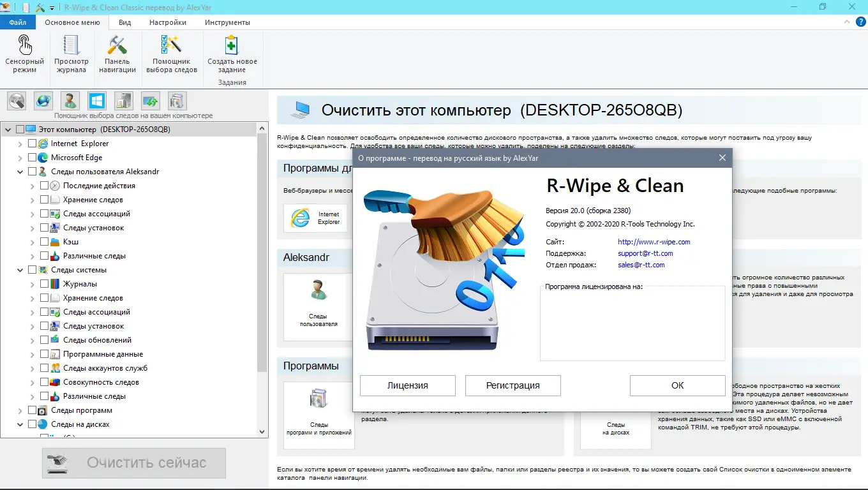
Task: Expand the Microsoft Edge tree node
Action: click(20, 158)
